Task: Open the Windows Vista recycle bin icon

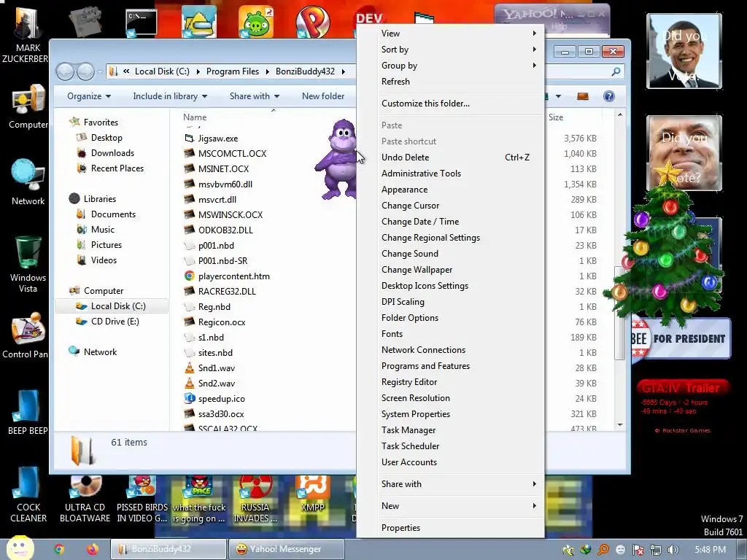Action: point(28,264)
